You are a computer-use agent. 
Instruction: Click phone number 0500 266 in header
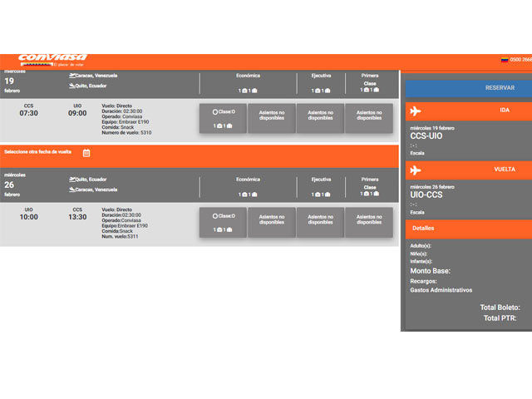(521, 60)
